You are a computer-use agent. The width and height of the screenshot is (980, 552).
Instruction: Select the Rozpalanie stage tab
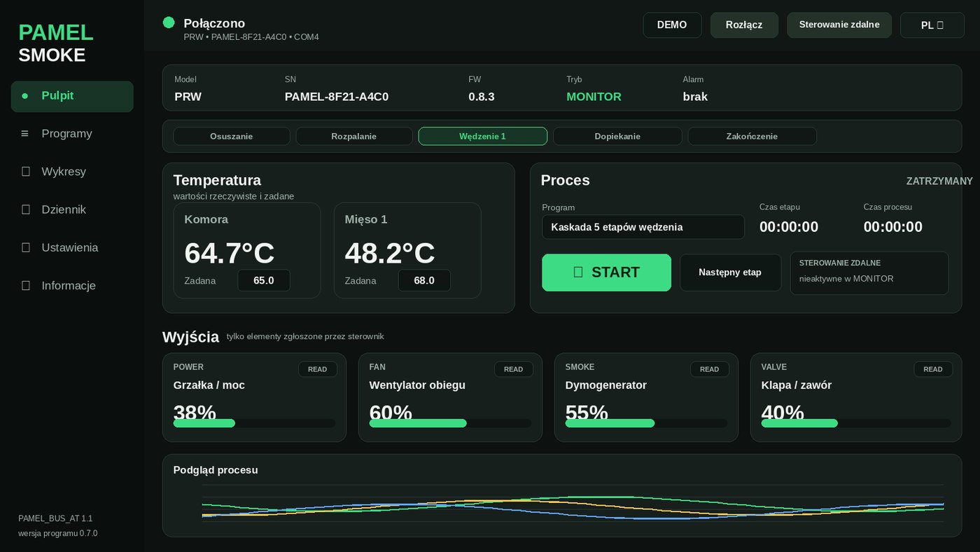354,136
